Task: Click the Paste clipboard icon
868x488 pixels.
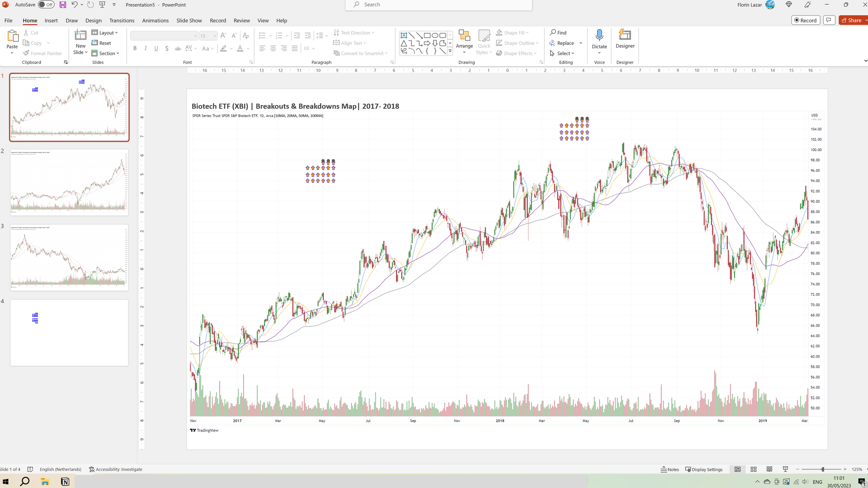Action: (x=12, y=36)
